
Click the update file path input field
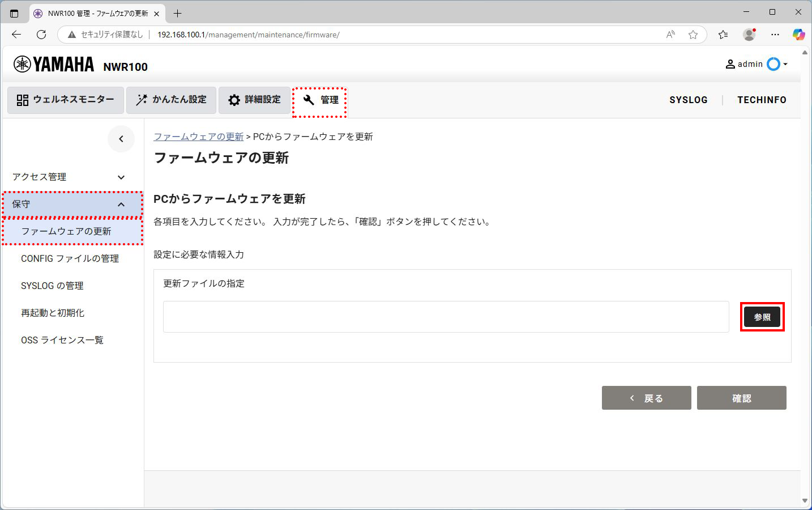point(446,317)
